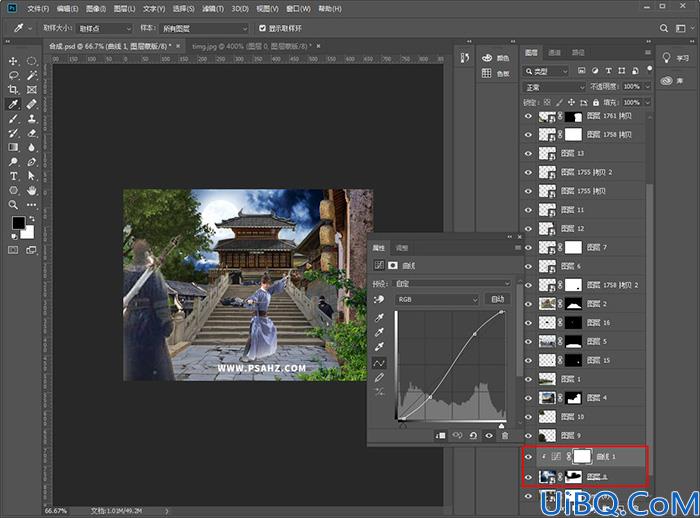Hide layer 11

pyautogui.click(x=529, y=210)
